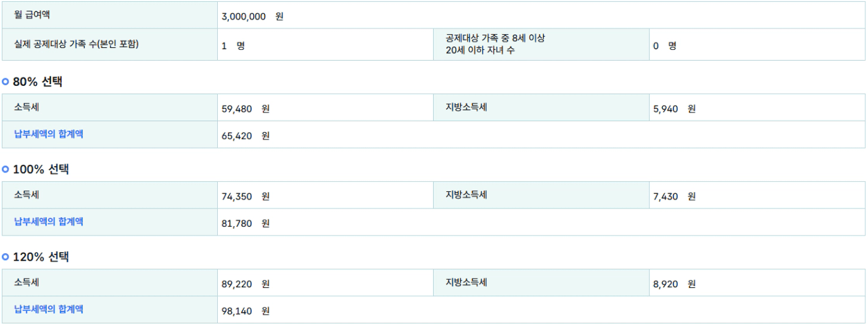Image resolution: width=868 pixels, height=324 pixels.
Task: Click the 89,220 원 income tax amount
Action: (x=246, y=284)
